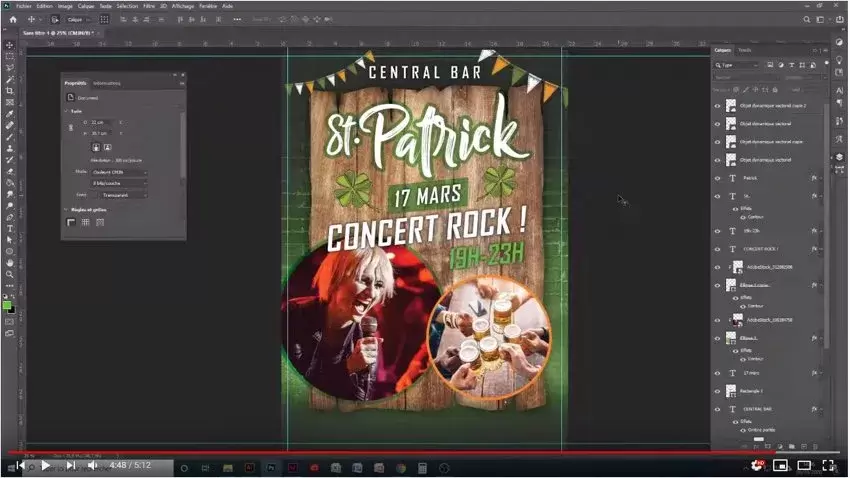
Task: Open the Affichage menu
Action: click(x=183, y=6)
